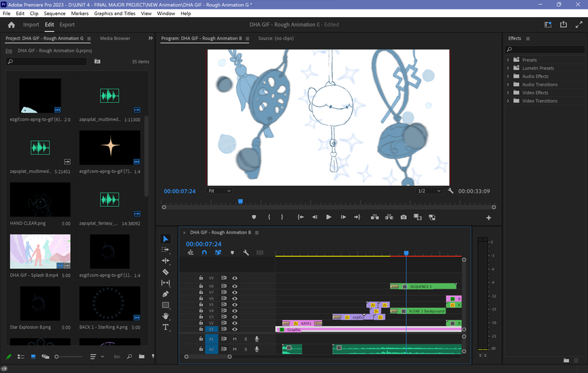588x373 pixels.
Task: Toggle fullscreen video output
Action: (x=579, y=25)
